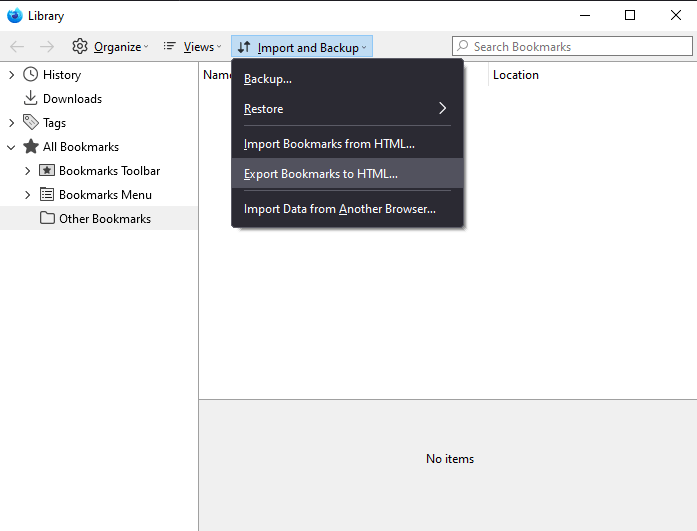The width and height of the screenshot is (697, 531).
Task: Select All Bookmarks in the sidebar
Action: tap(81, 147)
